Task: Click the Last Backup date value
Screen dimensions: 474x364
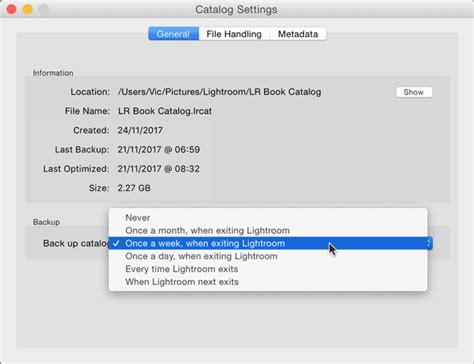Action: (159, 150)
